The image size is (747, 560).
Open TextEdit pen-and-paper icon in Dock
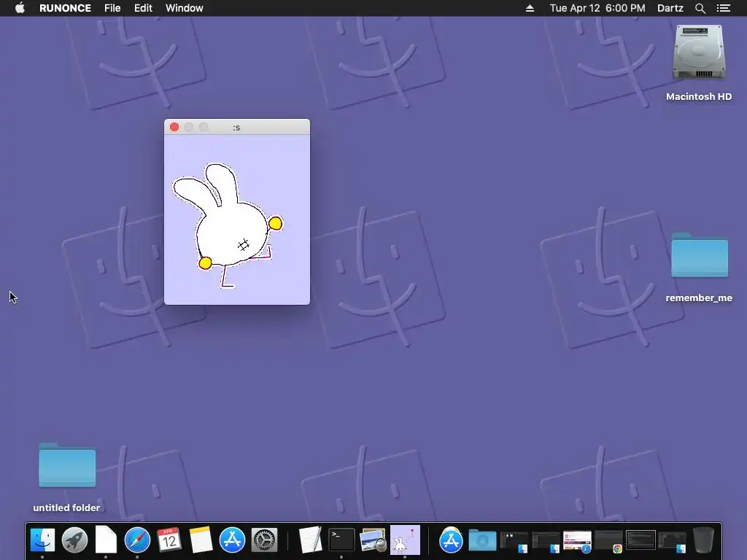point(310,540)
